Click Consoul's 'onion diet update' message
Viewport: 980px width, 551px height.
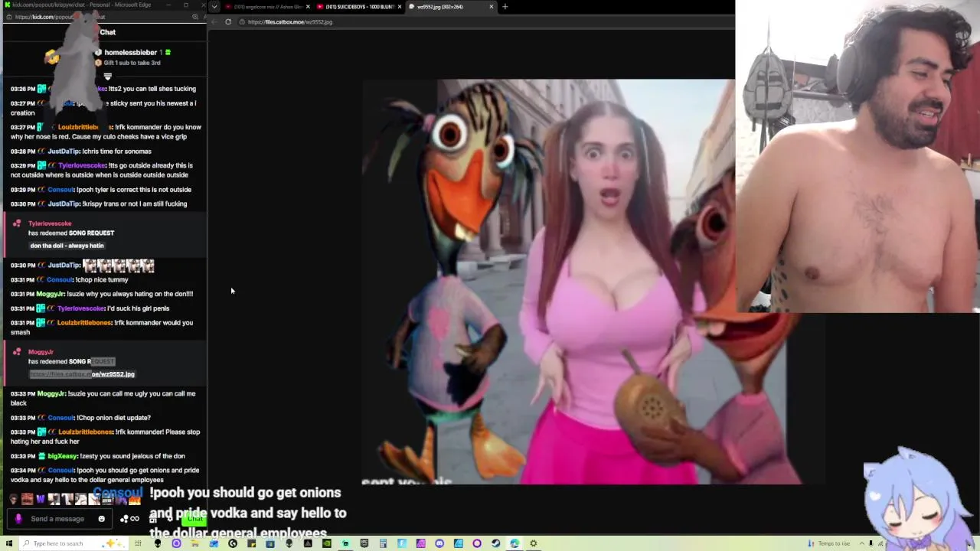point(80,418)
